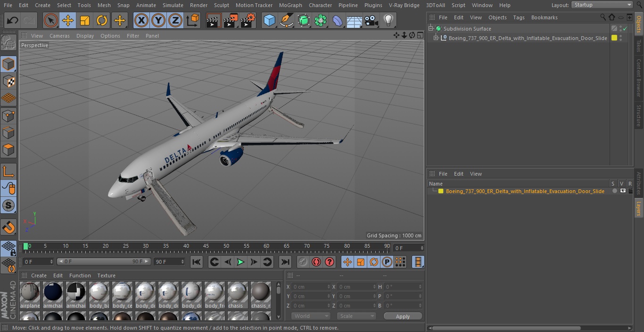Select the chasis material thumbnail

pyautogui.click(x=238, y=295)
